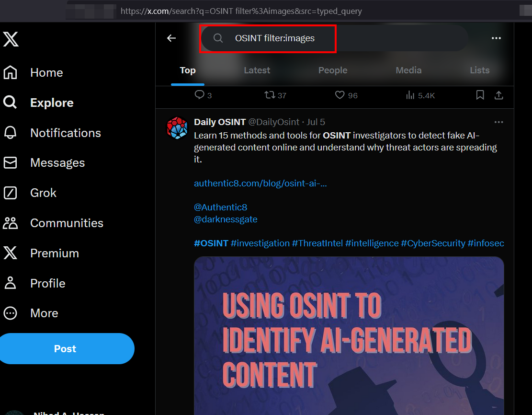This screenshot has height=415, width=532.
Task: Click the magnifier icon in search box
Action: pyautogui.click(x=218, y=38)
